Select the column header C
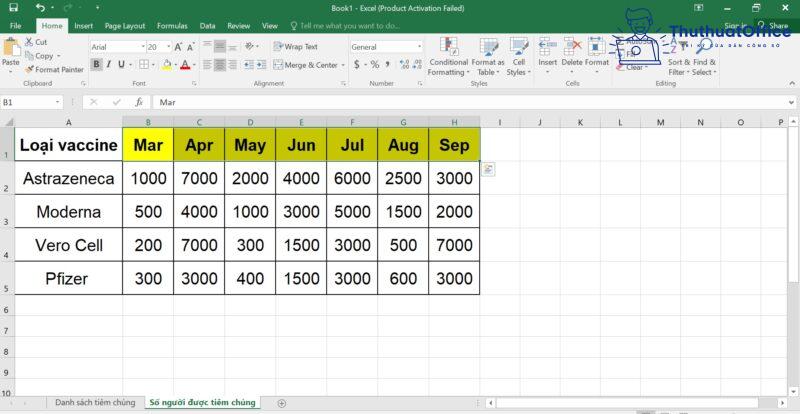Viewport: 800px width, 414px height. pos(199,122)
